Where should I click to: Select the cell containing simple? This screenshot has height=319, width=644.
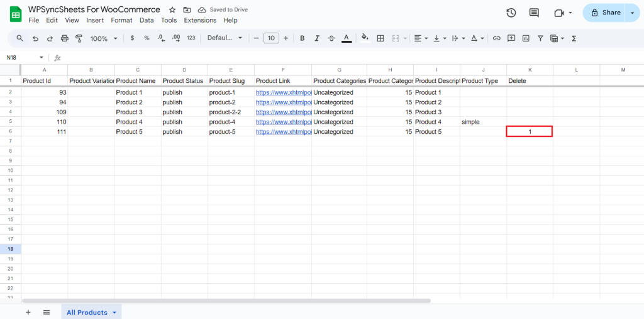tap(484, 122)
